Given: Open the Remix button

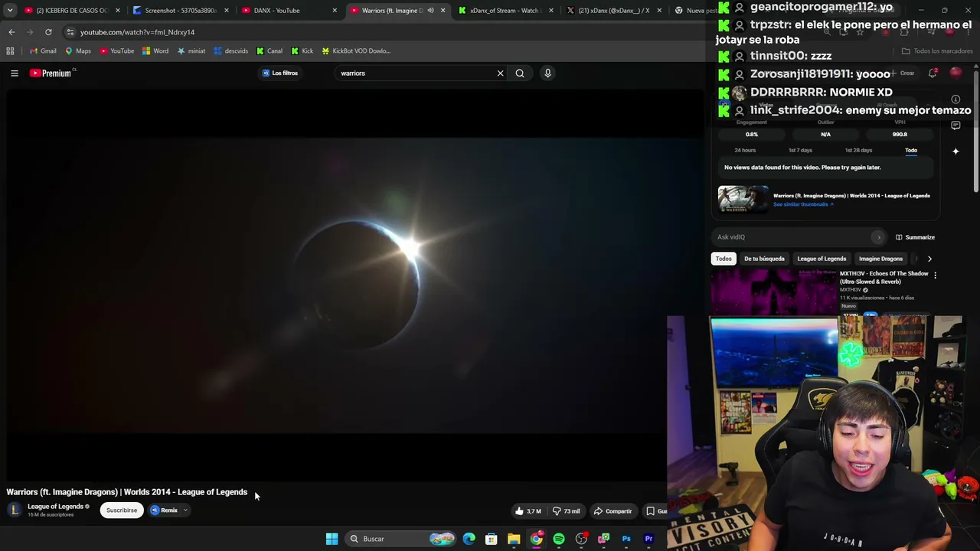Looking at the screenshot, I should tap(165, 510).
